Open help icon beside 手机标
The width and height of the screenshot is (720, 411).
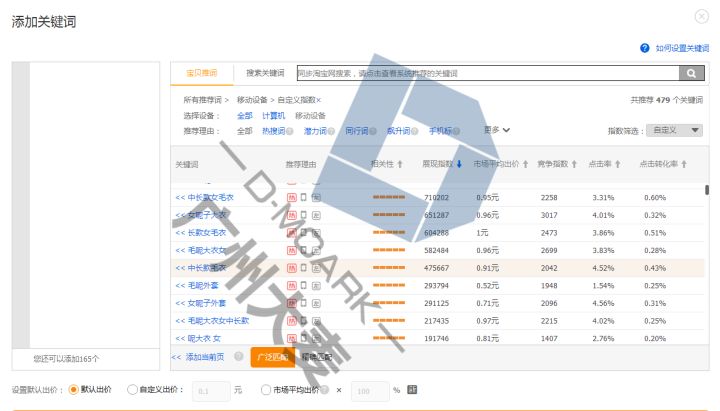[456, 131]
